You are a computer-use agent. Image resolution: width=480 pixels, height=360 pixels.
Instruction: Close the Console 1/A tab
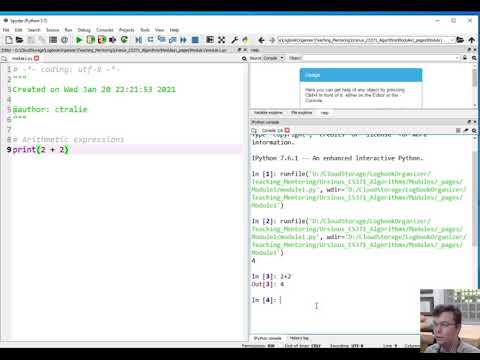287,130
